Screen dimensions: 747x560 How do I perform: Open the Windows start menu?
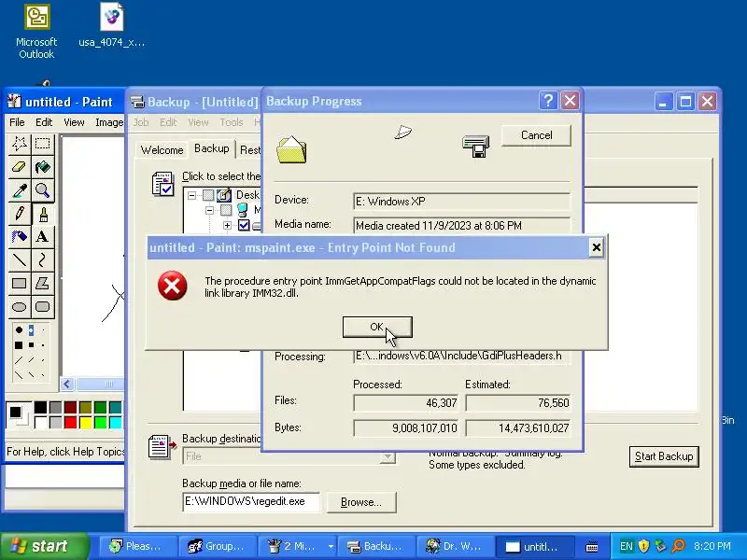[45, 546]
